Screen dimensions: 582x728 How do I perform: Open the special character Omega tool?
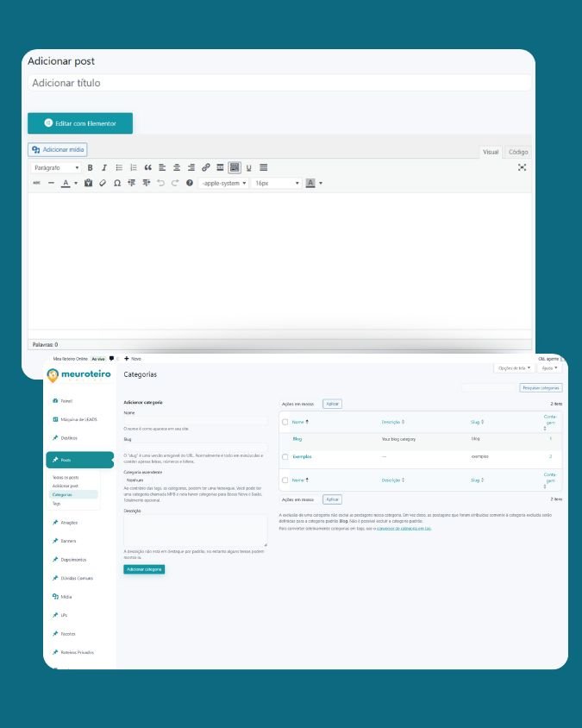click(117, 183)
